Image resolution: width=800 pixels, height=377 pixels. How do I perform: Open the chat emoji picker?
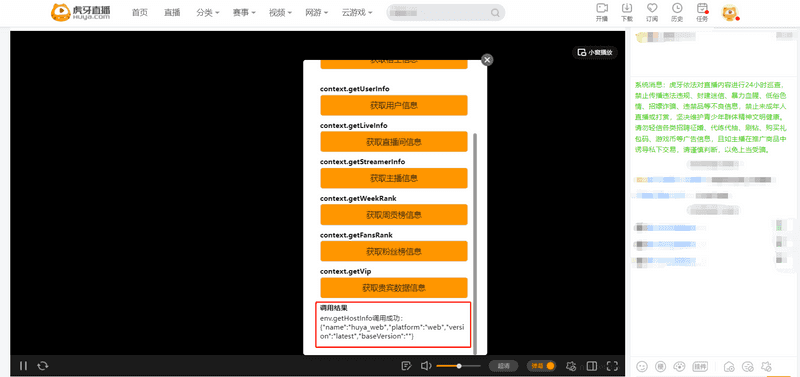(642, 366)
